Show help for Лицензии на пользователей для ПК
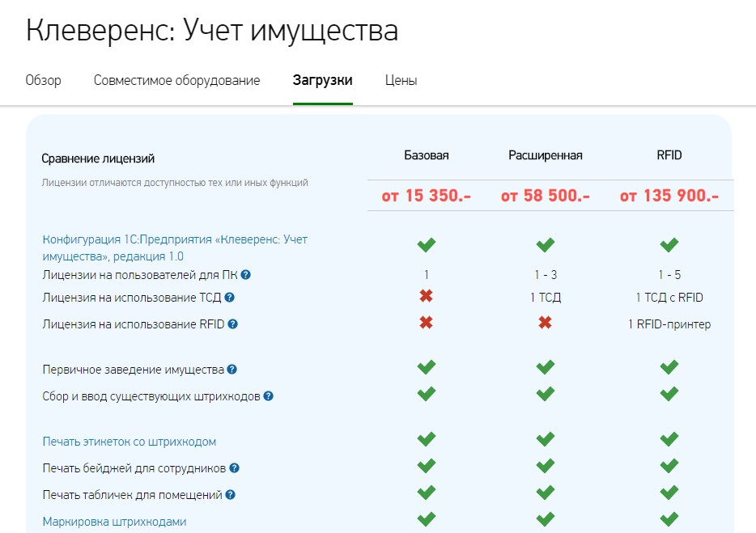Viewport: 756px width, 533px height. [246, 275]
